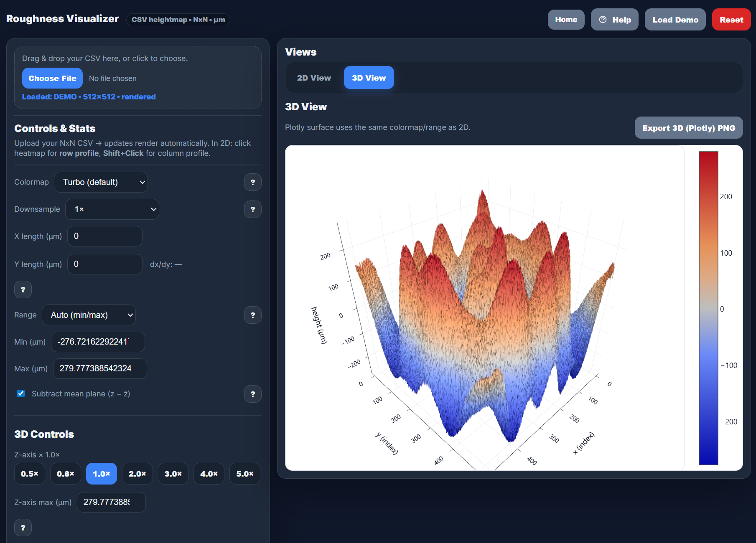Open the Z-axis max help tooltip

point(23,528)
